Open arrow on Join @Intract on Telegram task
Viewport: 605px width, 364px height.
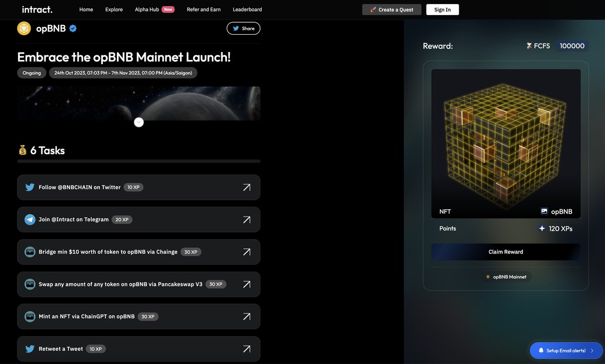pyautogui.click(x=247, y=220)
